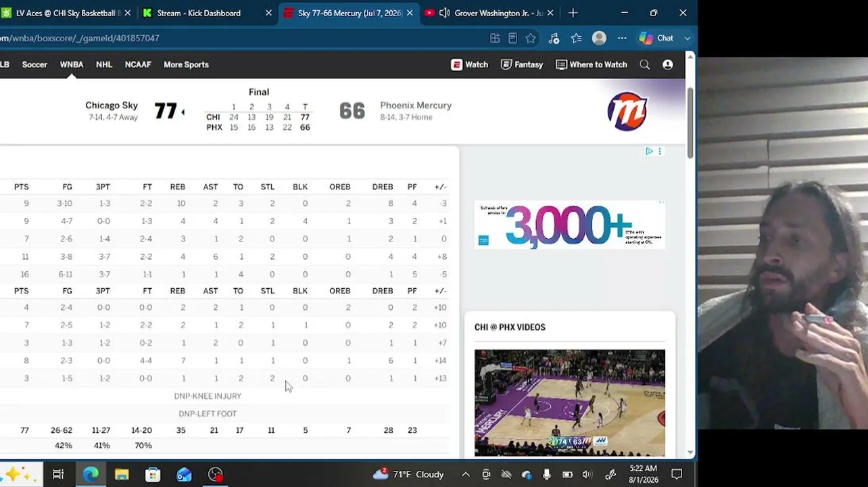The image size is (868, 487).
Task: Click the address bar URL field
Action: tap(243, 39)
